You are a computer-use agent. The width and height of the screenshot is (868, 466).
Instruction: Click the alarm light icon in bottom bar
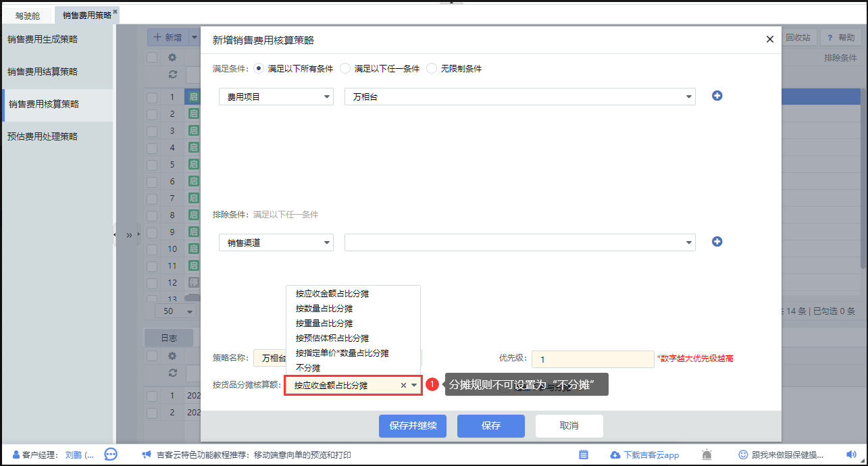707,455
